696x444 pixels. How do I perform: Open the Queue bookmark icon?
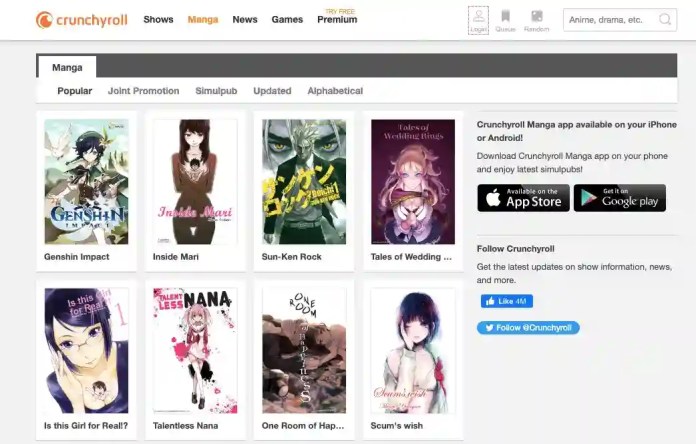coord(505,21)
